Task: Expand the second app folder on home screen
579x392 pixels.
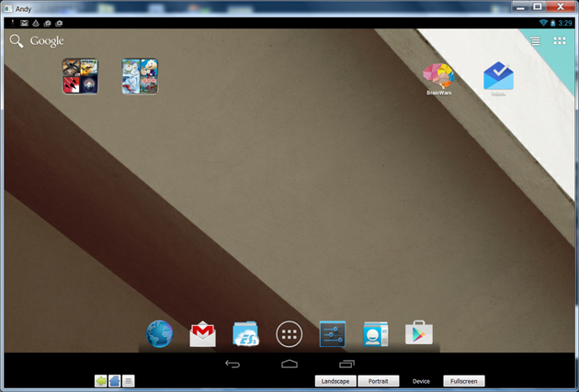Action: [x=140, y=76]
